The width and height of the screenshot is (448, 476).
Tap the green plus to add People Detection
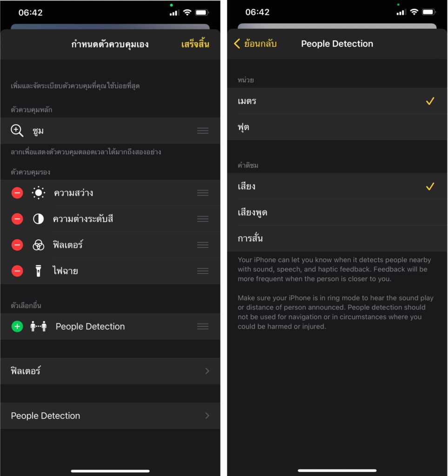[x=17, y=326]
